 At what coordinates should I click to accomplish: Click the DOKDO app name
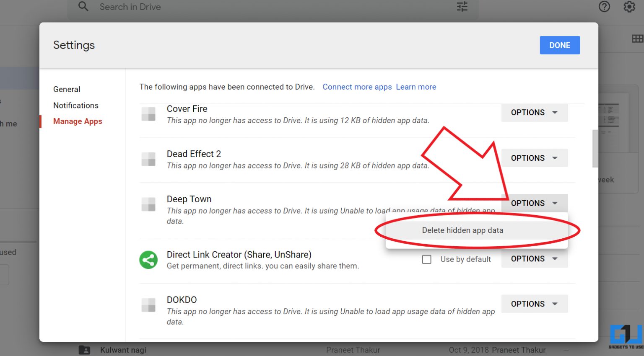(x=182, y=300)
